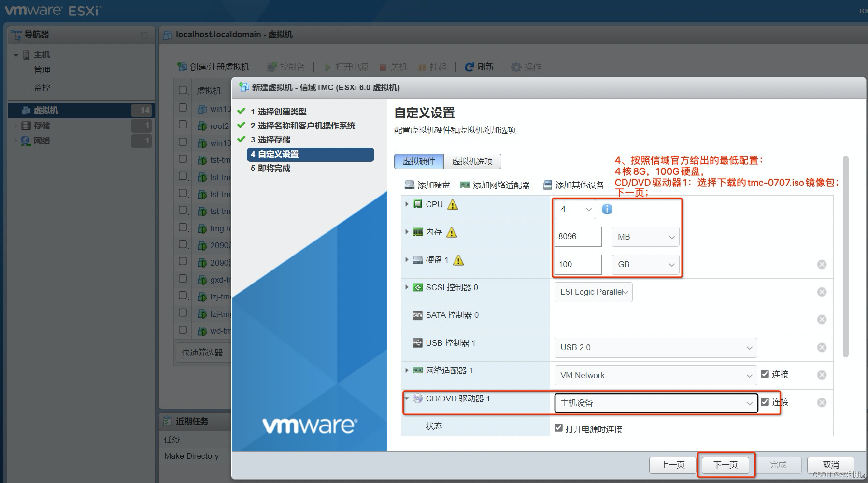Click the memory (内存) warning icon
The image size is (868, 483).
coord(452,232)
